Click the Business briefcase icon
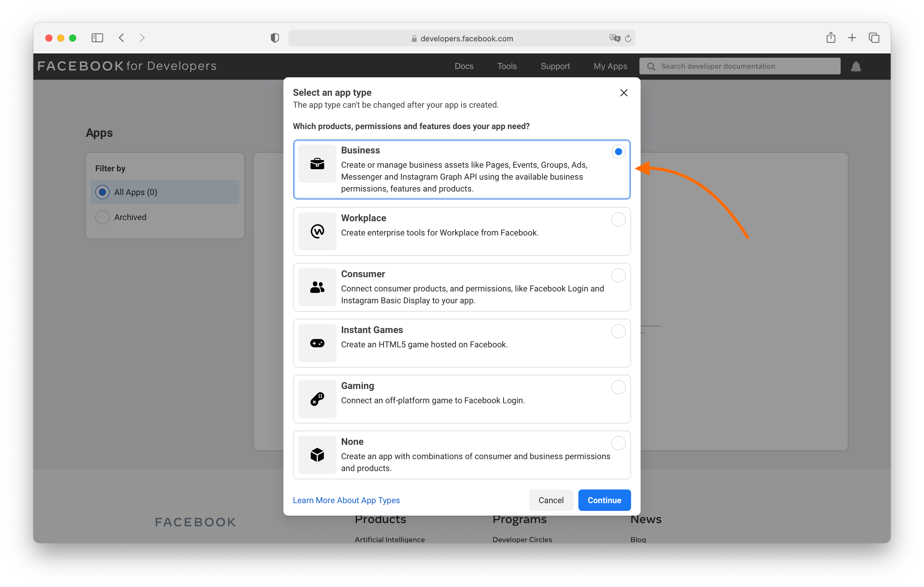Image resolution: width=924 pixels, height=587 pixels. point(317,164)
